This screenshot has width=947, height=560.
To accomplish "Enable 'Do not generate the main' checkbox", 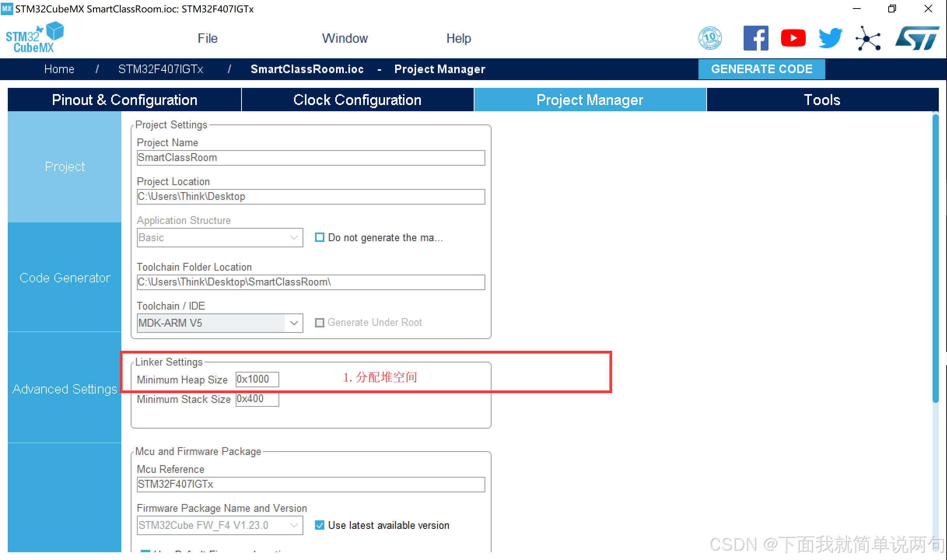I will point(319,237).
